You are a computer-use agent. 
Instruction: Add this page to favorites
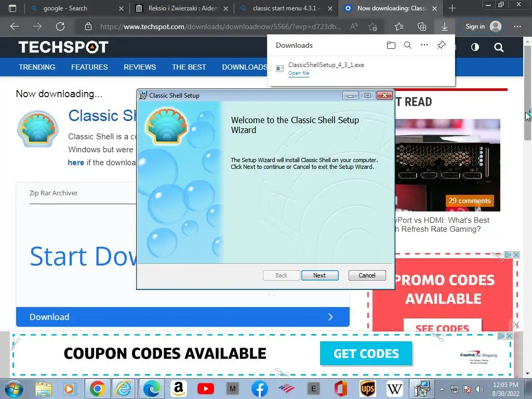(x=373, y=26)
